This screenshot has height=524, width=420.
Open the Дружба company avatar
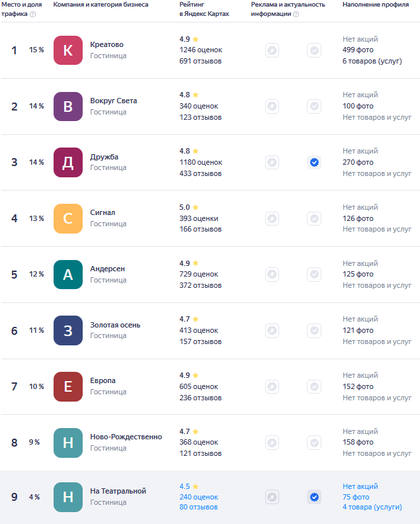(x=68, y=162)
